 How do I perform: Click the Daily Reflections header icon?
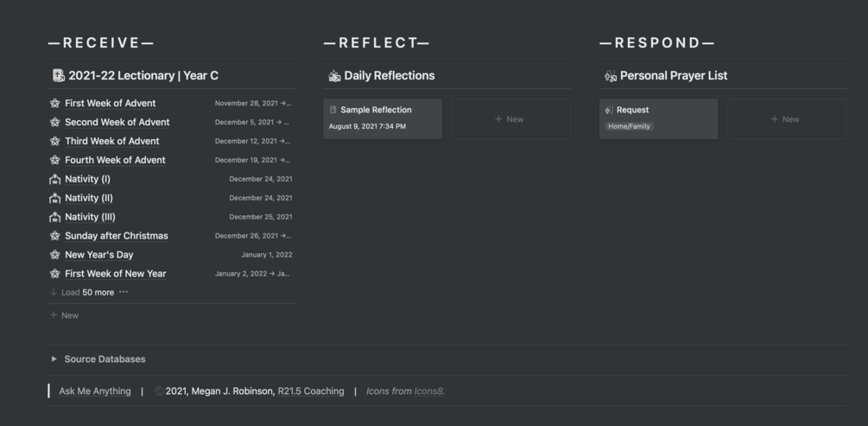334,76
